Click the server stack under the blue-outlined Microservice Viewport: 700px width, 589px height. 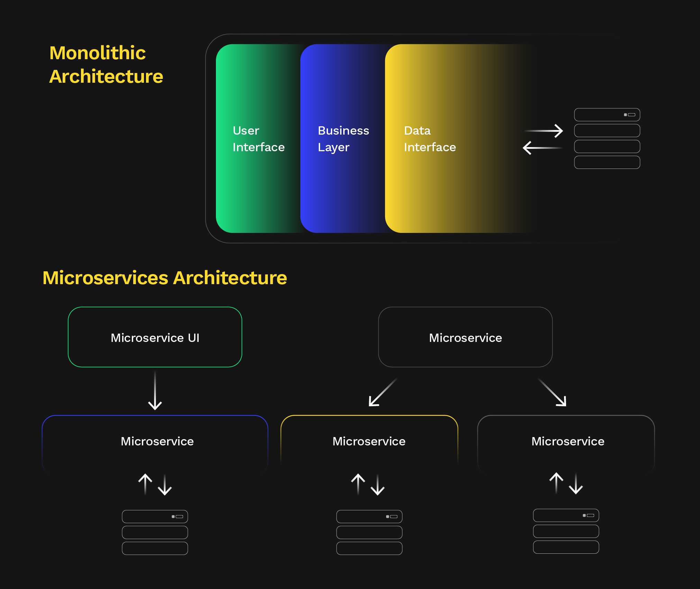[x=155, y=532]
